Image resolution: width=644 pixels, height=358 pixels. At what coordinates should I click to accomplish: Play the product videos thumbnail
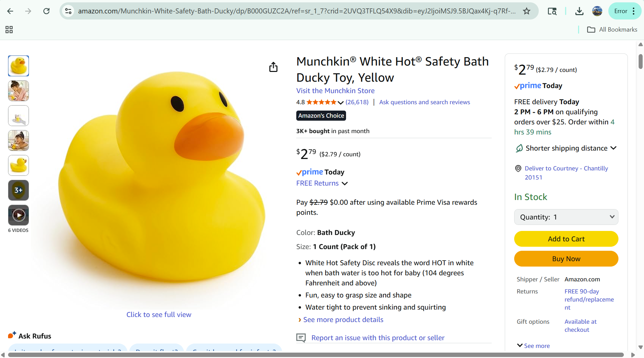(18, 215)
